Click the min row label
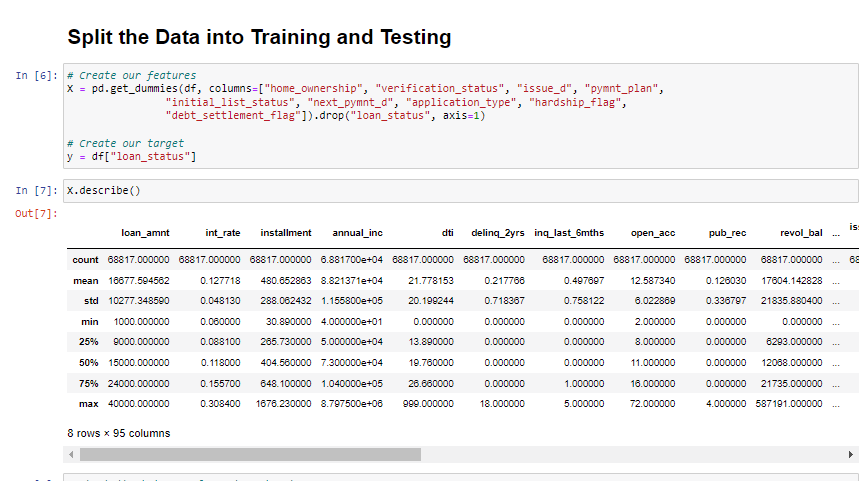Image resolution: width=867 pixels, height=481 pixels. pos(90,322)
